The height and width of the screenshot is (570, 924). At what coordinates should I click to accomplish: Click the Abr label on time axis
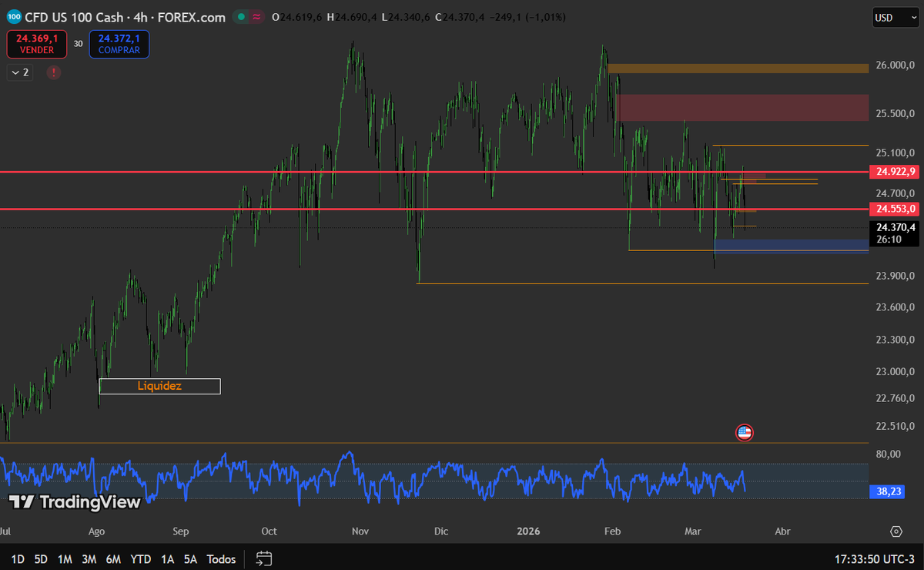click(x=782, y=531)
